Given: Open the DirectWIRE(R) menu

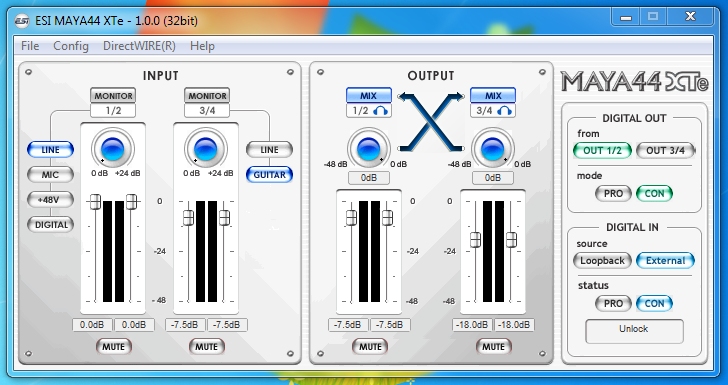Looking at the screenshot, I should (x=139, y=46).
